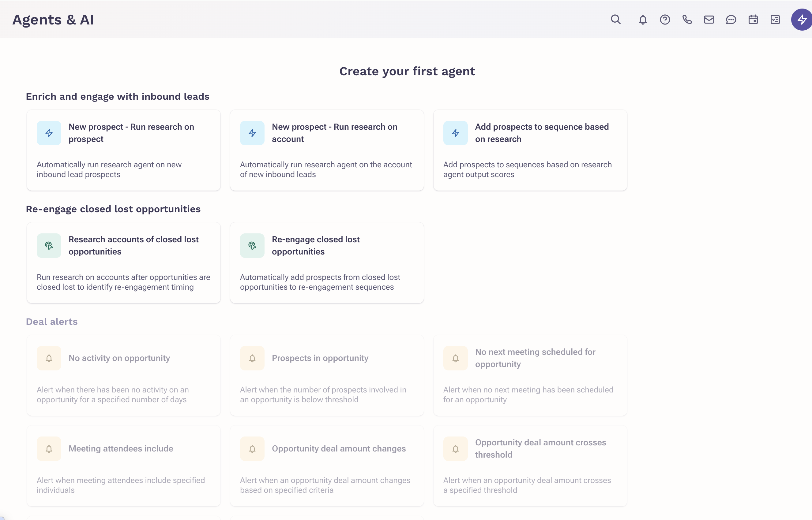Open the chat bubble messages icon
This screenshot has height=520, width=812.
731,20
